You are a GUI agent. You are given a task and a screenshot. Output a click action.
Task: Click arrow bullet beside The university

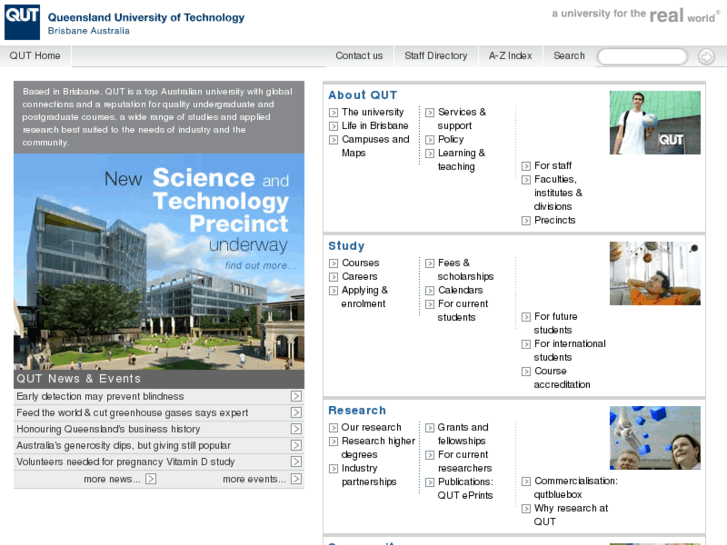[x=333, y=113]
